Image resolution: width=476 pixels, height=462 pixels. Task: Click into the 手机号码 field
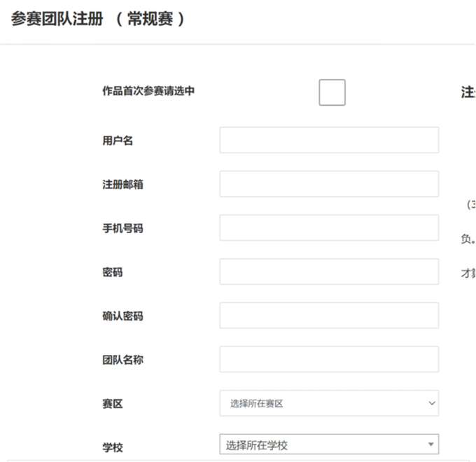click(x=329, y=228)
